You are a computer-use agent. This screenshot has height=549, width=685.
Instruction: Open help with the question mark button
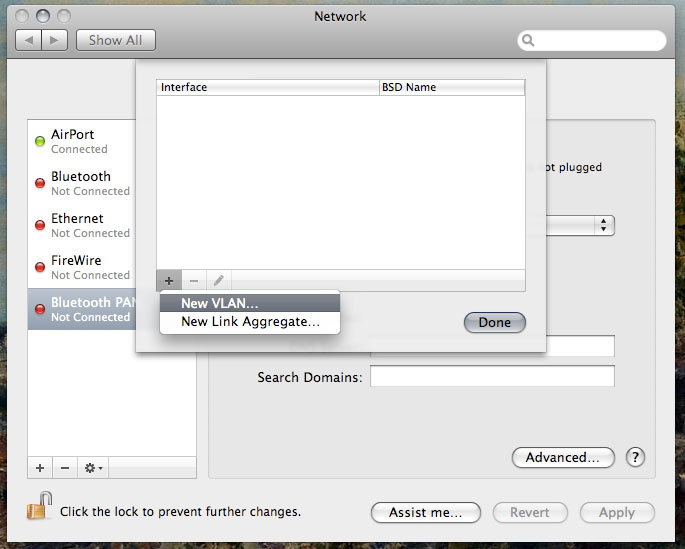pyautogui.click(x=635, y=457)
